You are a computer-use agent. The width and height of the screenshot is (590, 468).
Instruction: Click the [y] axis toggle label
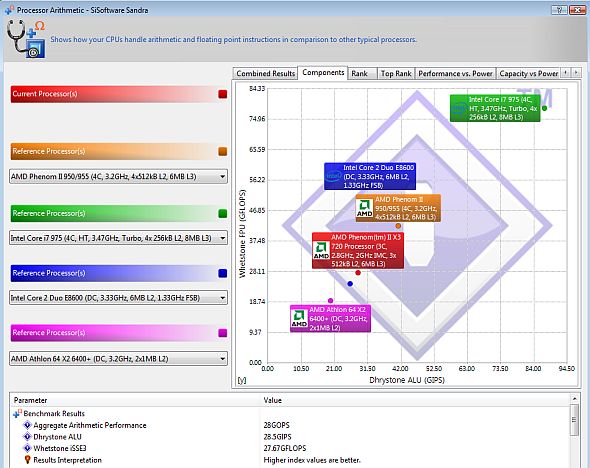[x=242, y=380]
